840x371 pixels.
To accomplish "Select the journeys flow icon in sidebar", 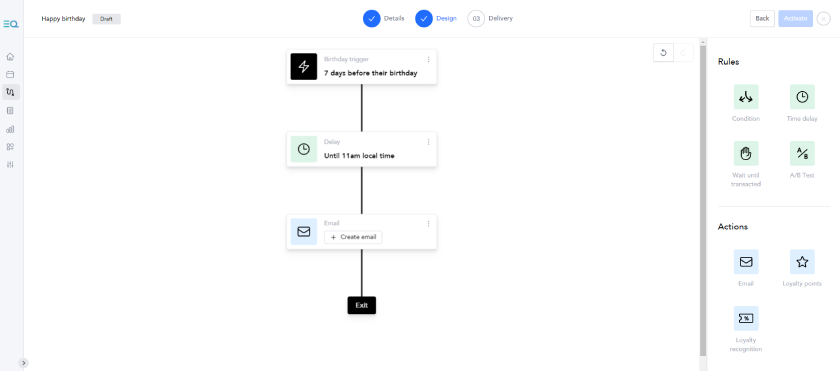I will pyautogui.click(x=11, y=92).
